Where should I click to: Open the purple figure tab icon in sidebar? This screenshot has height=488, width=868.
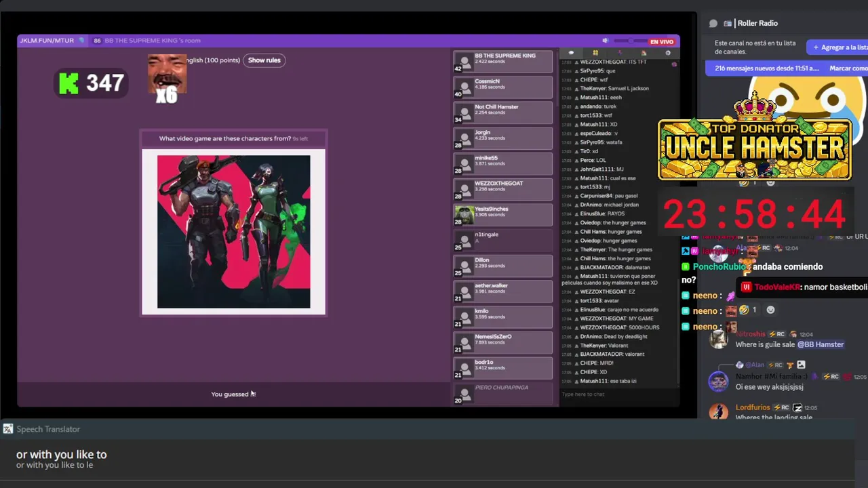point(619,53)
